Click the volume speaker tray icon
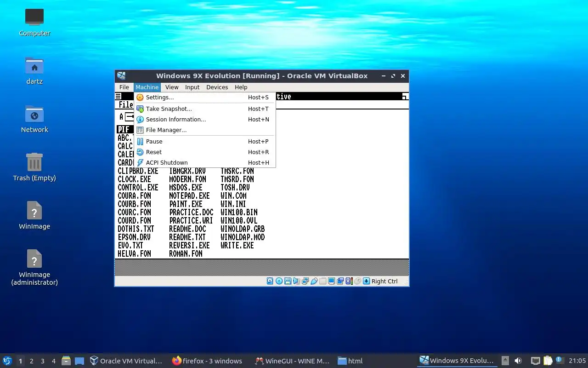 click(518, 361)
